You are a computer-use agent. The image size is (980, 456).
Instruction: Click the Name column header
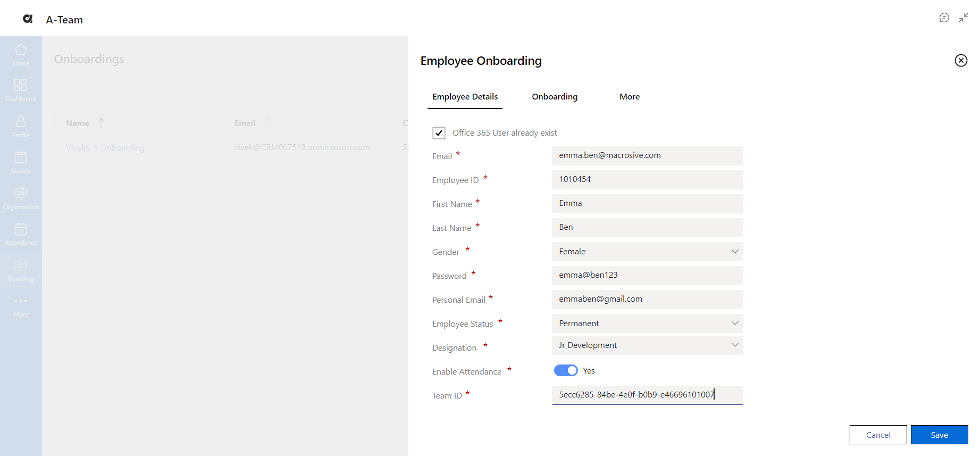coord(78,123)
